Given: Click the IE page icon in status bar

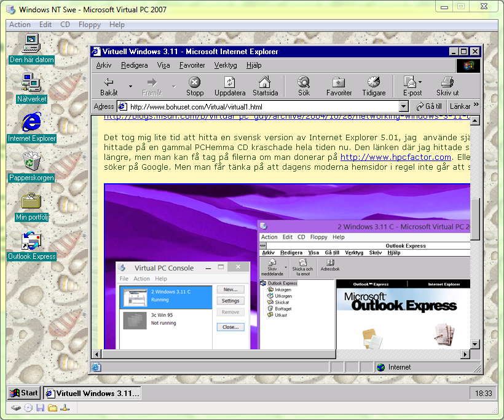Looking at the screenshot, I should pyautogui.click(x=96, y=367).
